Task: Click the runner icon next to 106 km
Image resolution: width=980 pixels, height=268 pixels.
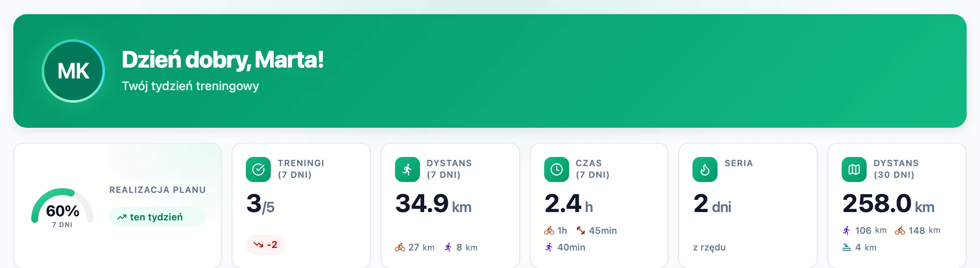Action: [846, 230]
